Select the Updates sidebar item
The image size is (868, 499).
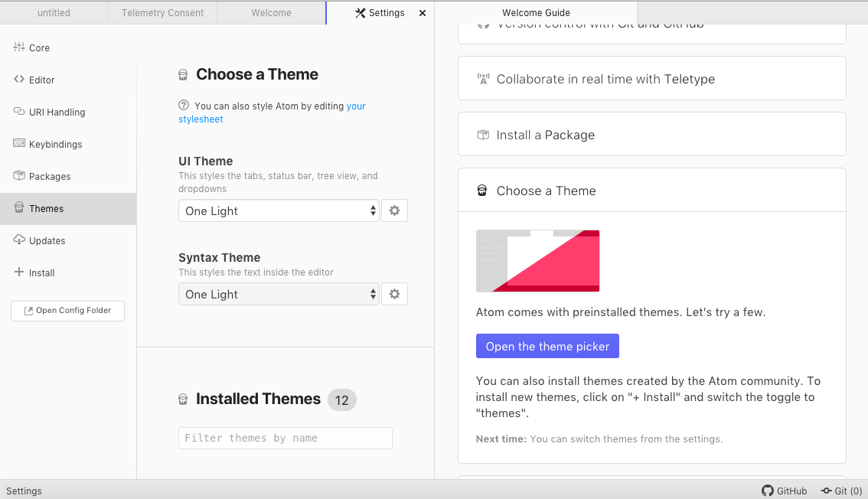[47, 240]
